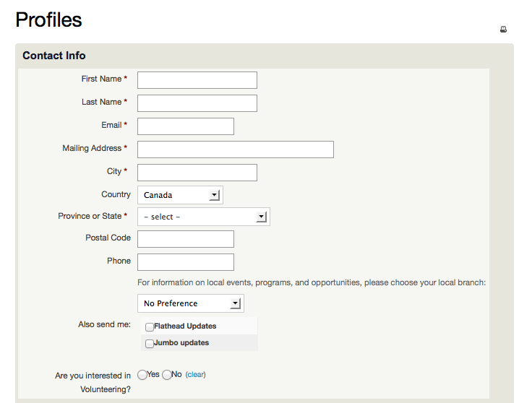Click the Postal Code input field
This screenshot has height=403, width=532.
(186, 239)
